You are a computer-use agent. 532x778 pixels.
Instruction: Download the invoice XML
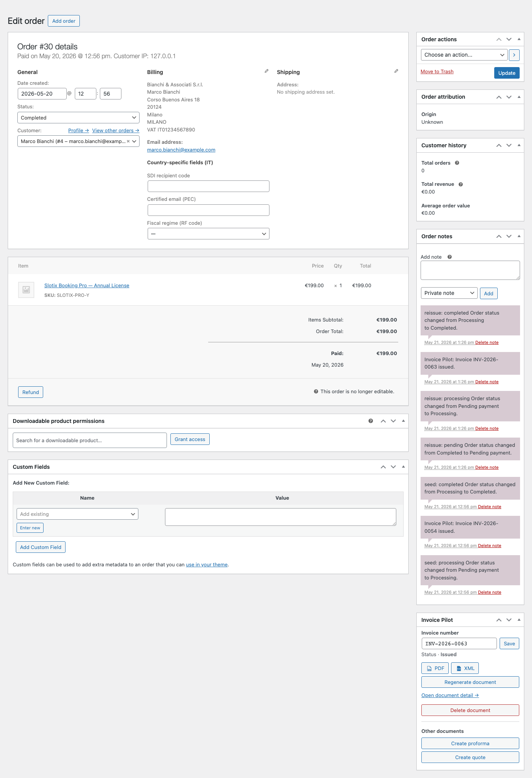point(465,668)
